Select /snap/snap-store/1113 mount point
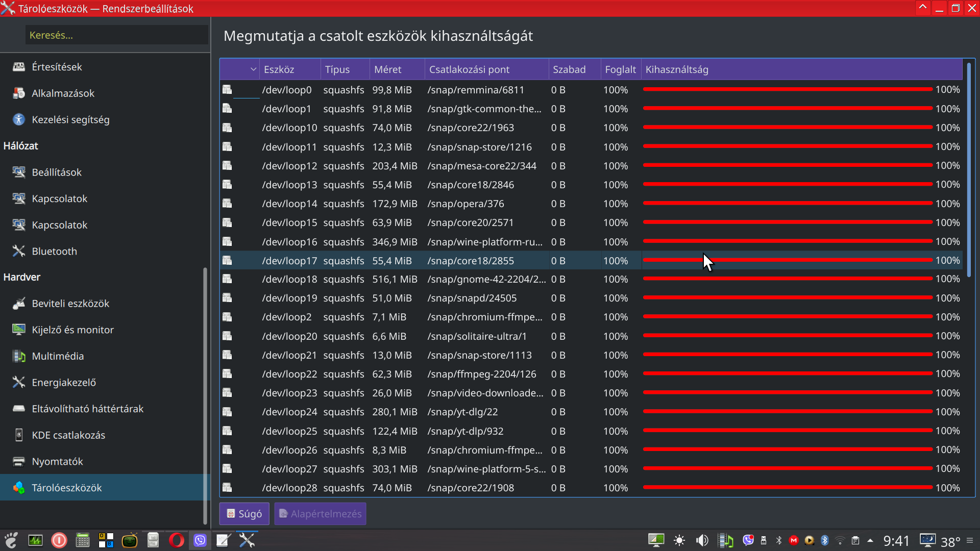Viewport: 980px width, 551px height. (479, 355)
